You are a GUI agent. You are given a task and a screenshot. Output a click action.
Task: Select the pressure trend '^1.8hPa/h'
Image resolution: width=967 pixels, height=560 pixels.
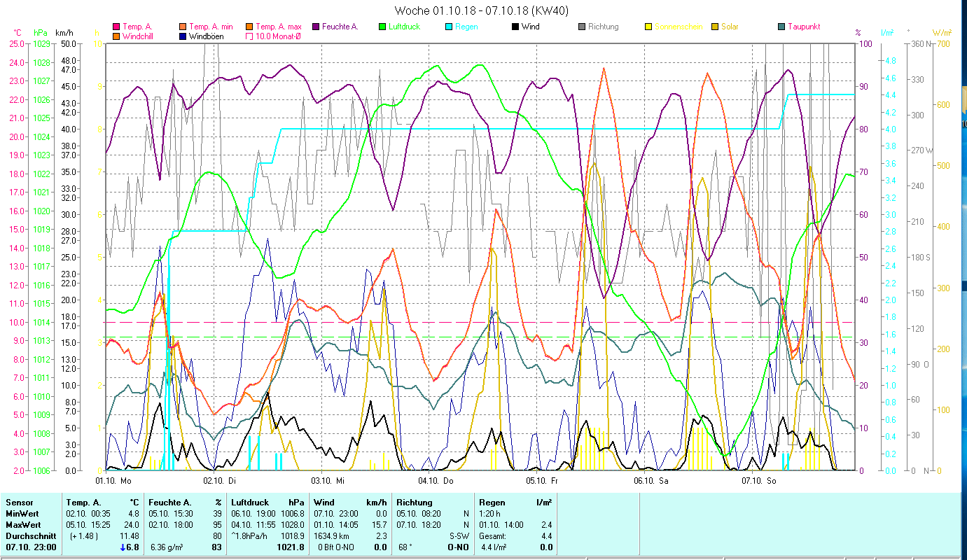(x=250, y=536)
